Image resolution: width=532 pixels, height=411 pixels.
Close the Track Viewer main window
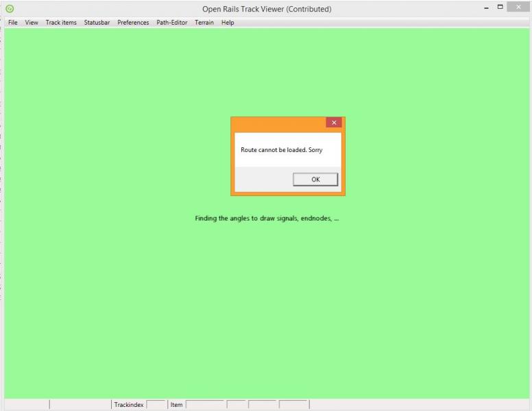point(518,7)
